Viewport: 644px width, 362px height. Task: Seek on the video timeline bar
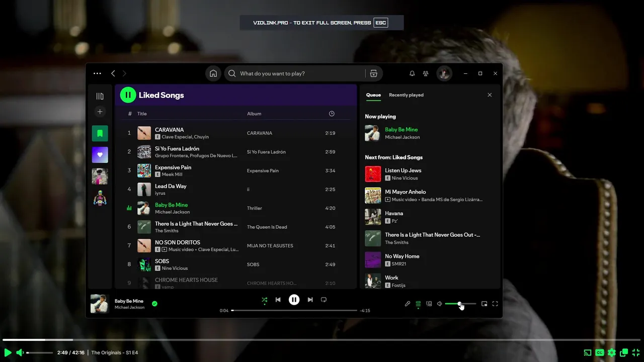322,340
